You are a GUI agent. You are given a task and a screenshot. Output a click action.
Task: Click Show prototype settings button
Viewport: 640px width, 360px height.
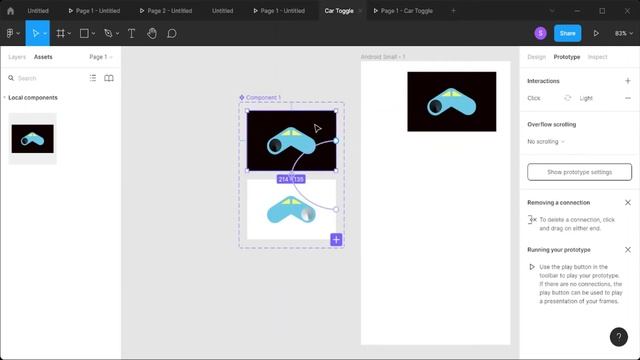[579, 172]
